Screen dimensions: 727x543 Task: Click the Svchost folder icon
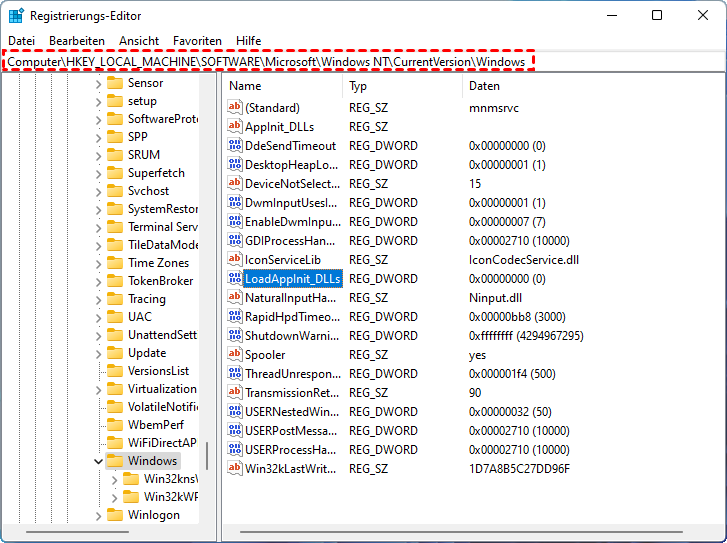click(115, 191)
